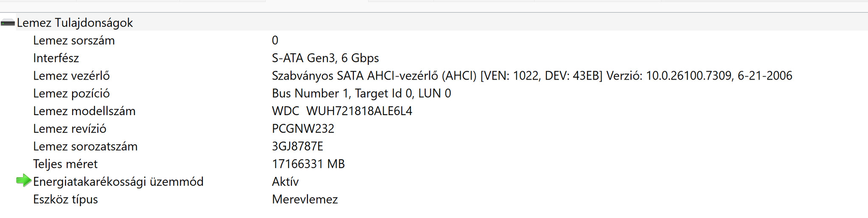Click the Interfész property label
The height and width of the screenshot is (218, 868).
[x=56, y=58]
